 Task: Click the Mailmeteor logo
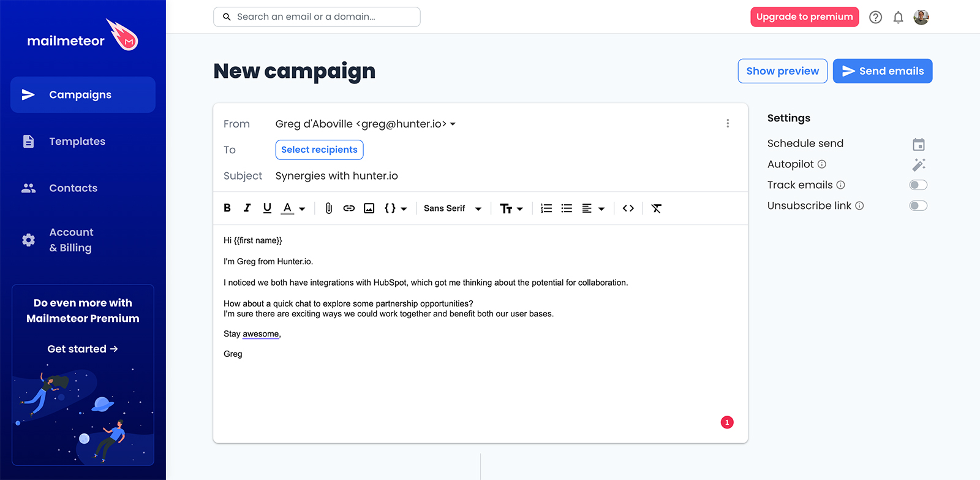tap(83, 36)
